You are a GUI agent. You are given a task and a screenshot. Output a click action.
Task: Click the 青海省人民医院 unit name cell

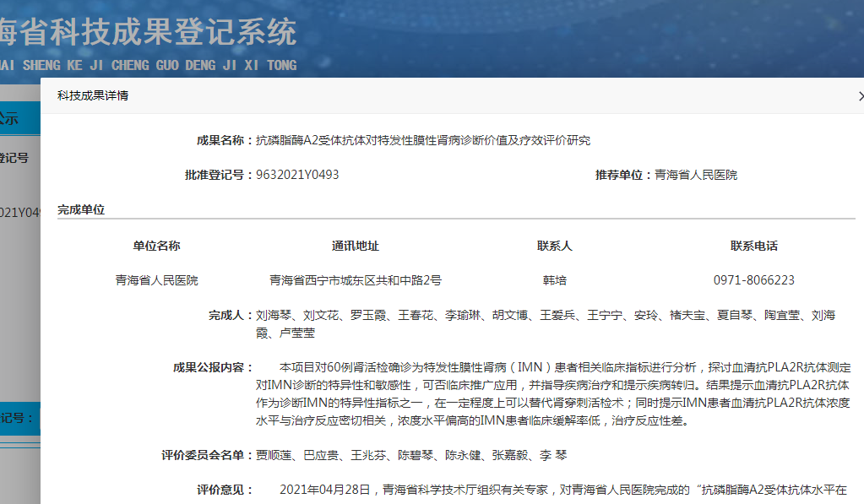coord(156,280)
